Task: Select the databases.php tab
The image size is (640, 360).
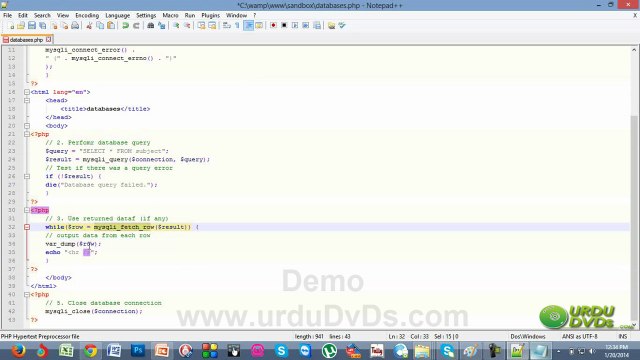Action: [x=26, y=40]
